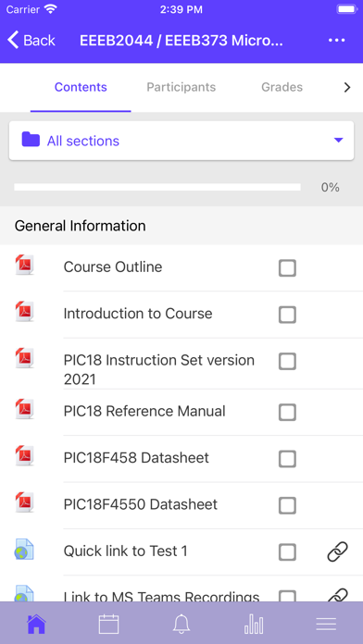Check the PIC18F458 Datasheet completion box
The height and width of the screenshot is (644, 363).
click(x=287, y=459)
